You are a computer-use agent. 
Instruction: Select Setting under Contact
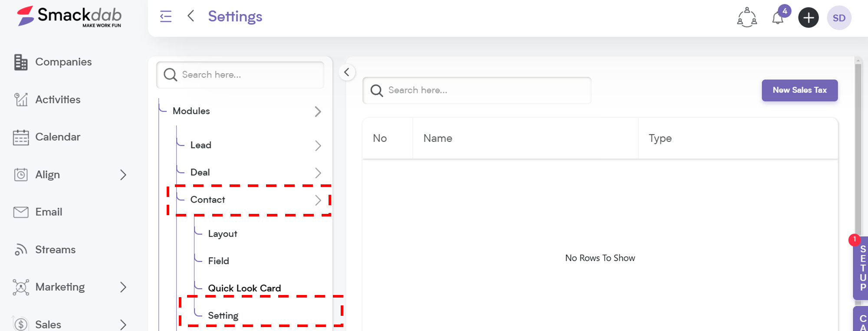(x=223, y=316)
